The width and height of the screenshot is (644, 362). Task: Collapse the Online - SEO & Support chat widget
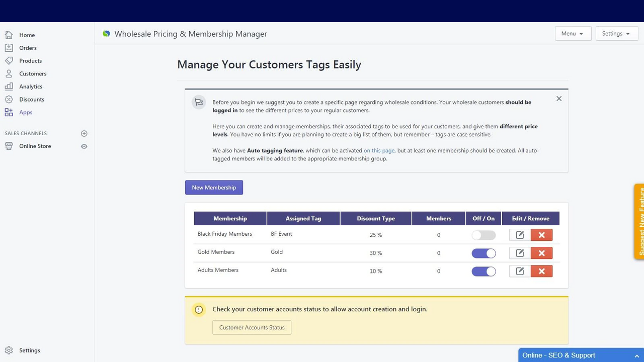tap(637, 355)
